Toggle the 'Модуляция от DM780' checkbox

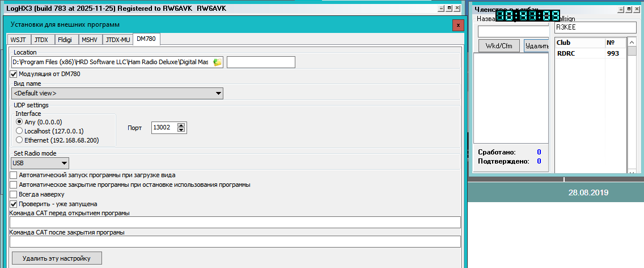coord(14,74)
